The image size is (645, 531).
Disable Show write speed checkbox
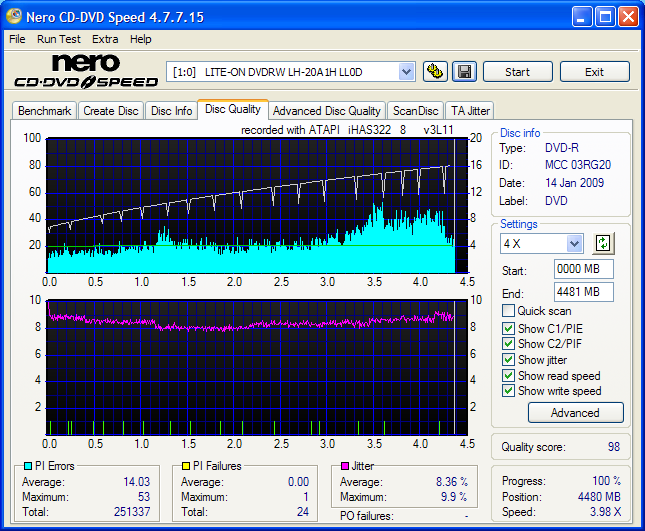[509, 391]
